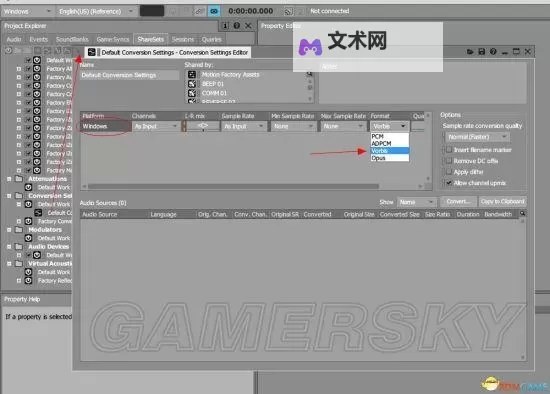Expand the Attenuations folder in tree

pyautogui.click(x=9, y=179)
